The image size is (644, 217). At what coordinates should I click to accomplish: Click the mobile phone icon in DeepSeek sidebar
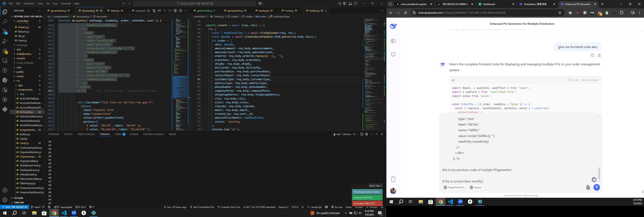pyautogui.click(x=393, y=180)
